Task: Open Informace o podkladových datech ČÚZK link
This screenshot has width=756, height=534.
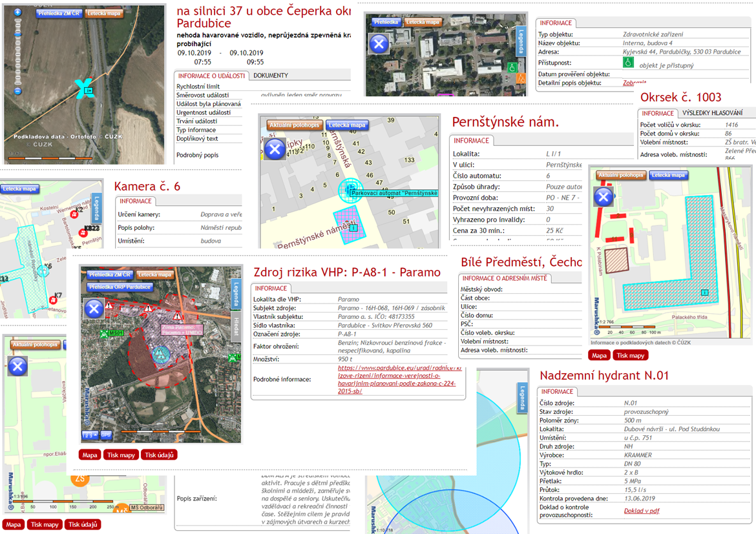Action: click(641, 343)
